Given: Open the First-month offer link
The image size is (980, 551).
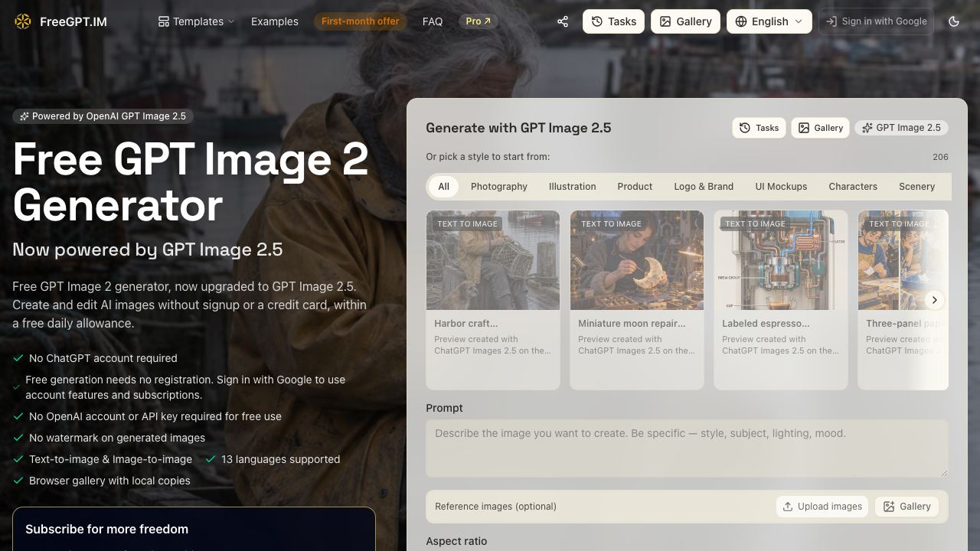Looking at the screenshot, I should (x=361, y=21).
